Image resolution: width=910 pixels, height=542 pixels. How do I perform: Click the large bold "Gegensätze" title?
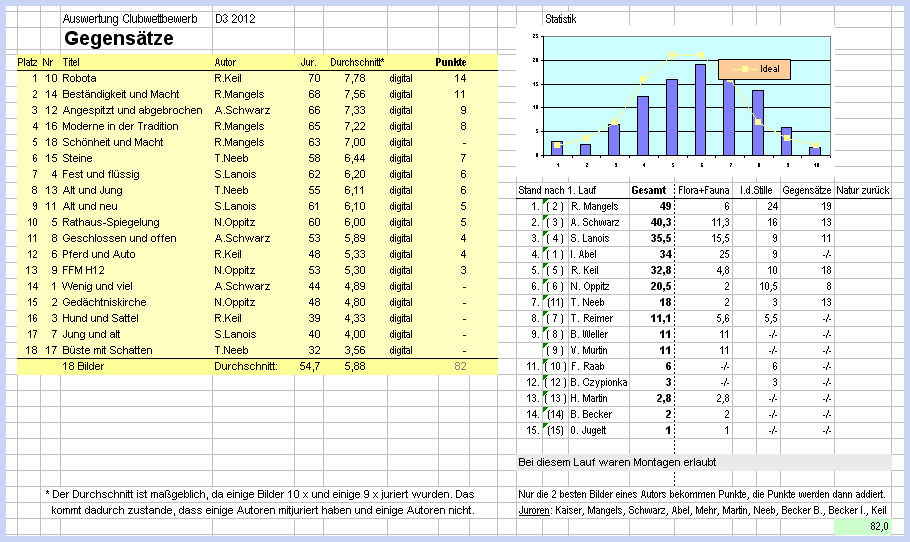pos(118,39)
